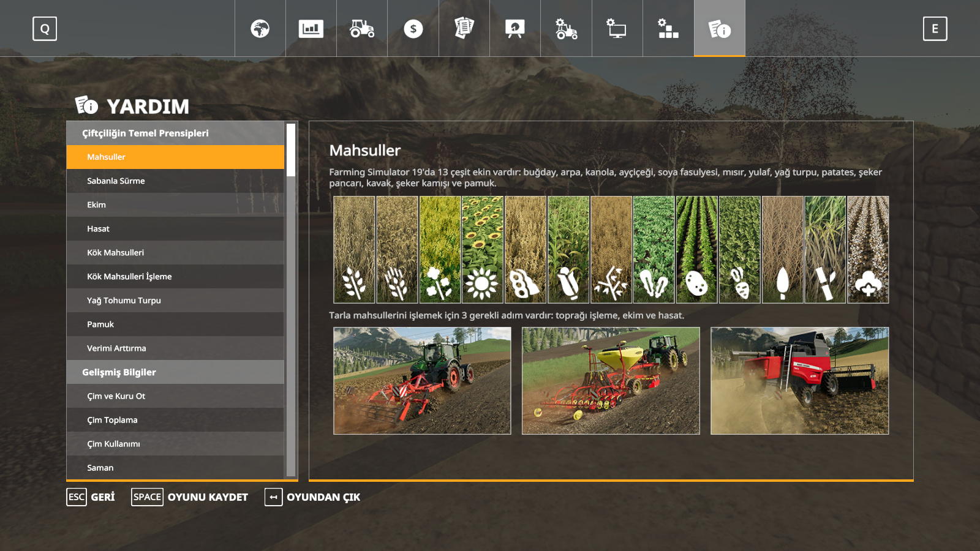Click the corn cob crop image
Image resolution: width=980 pixels, height=551 pixels.
[x=568, y=250]
